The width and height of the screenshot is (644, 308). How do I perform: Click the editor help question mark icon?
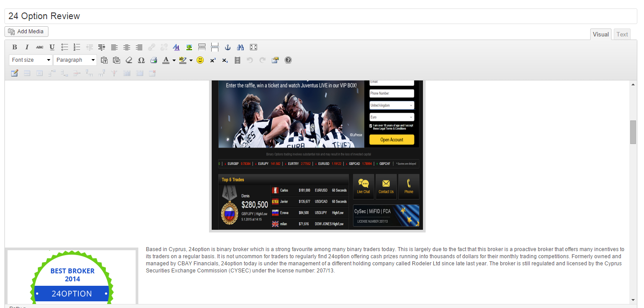pyautogui.click(x=288, y=60)
